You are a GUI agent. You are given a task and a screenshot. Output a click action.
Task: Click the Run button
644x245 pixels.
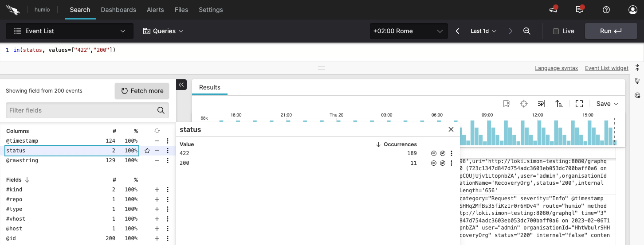pyautogui.click(x=611, y=31)
